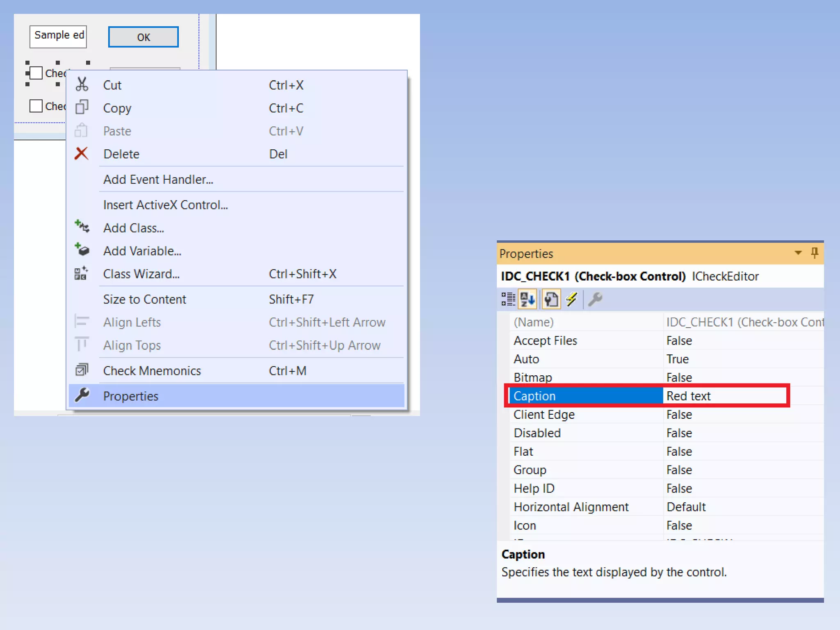
Task: Click the Sample edit text box
Action: (58, 36)
